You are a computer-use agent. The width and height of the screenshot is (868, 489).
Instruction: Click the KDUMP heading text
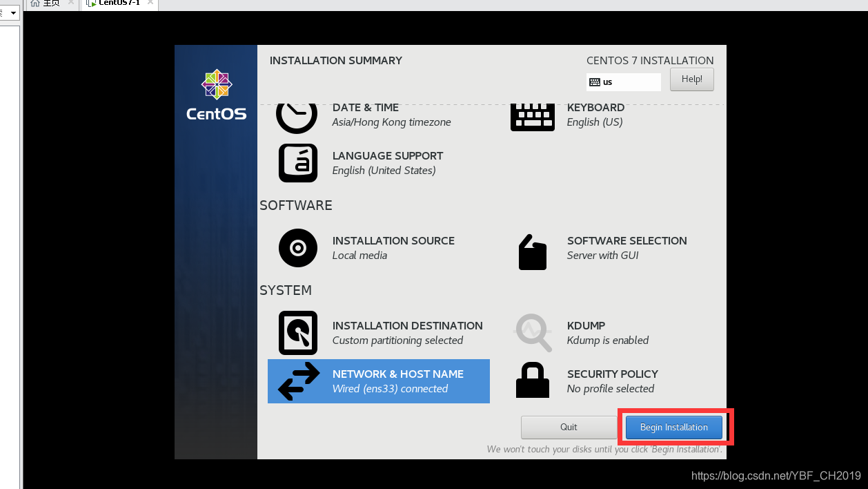(x=586, y=326)
